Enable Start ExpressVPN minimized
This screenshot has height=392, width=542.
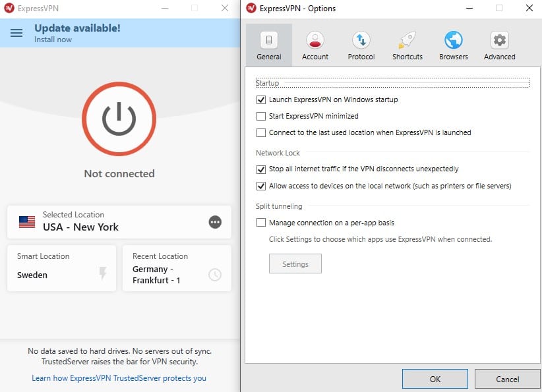[261, 116]
